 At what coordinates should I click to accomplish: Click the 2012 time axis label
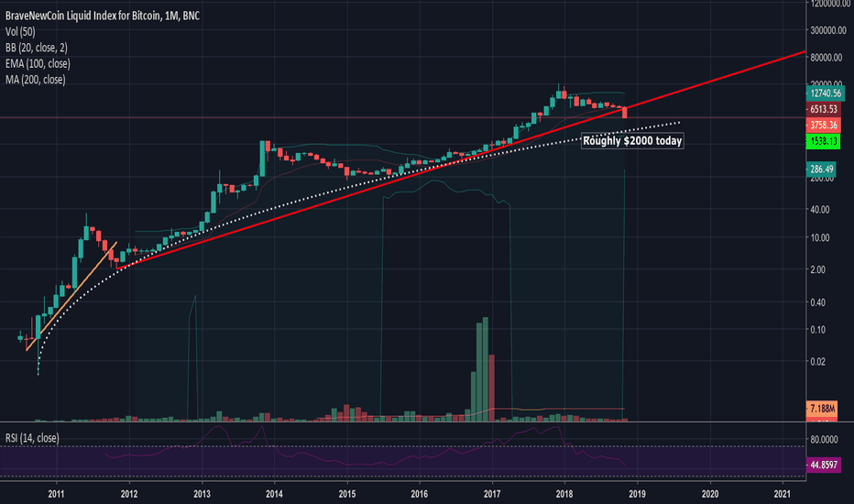[x=129, y=494]
